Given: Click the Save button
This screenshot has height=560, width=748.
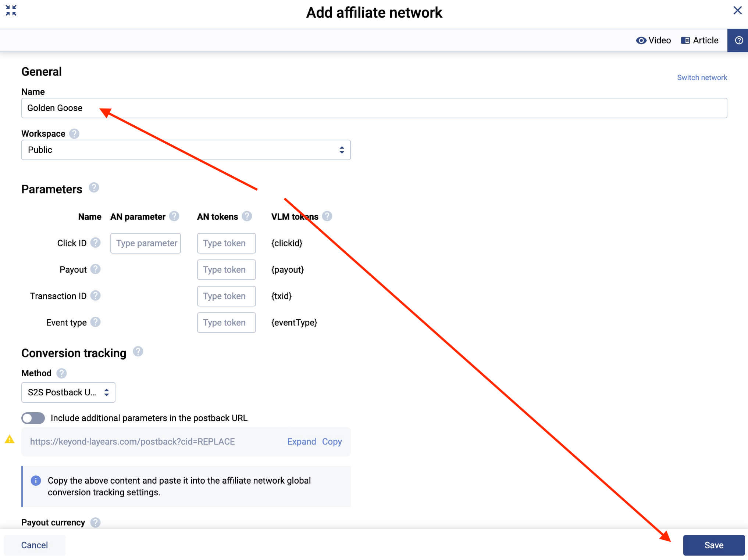Looking at the screenshot, I should 713,545.
